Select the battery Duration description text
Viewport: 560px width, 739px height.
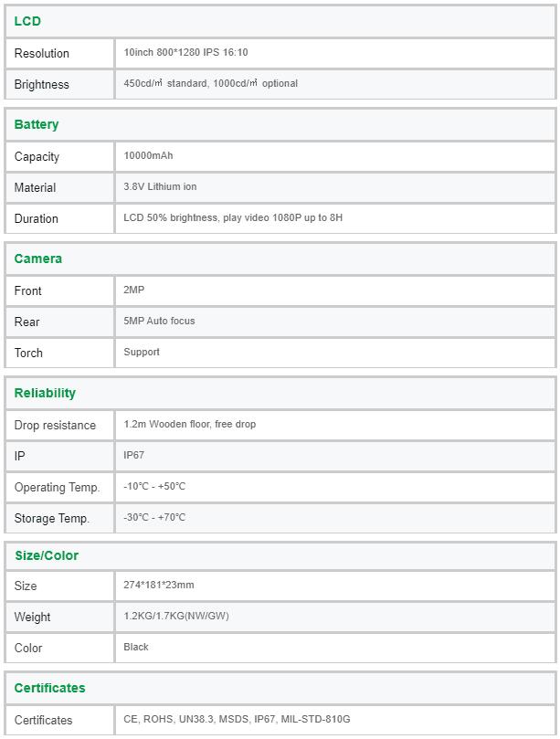[x=233, y=217]
